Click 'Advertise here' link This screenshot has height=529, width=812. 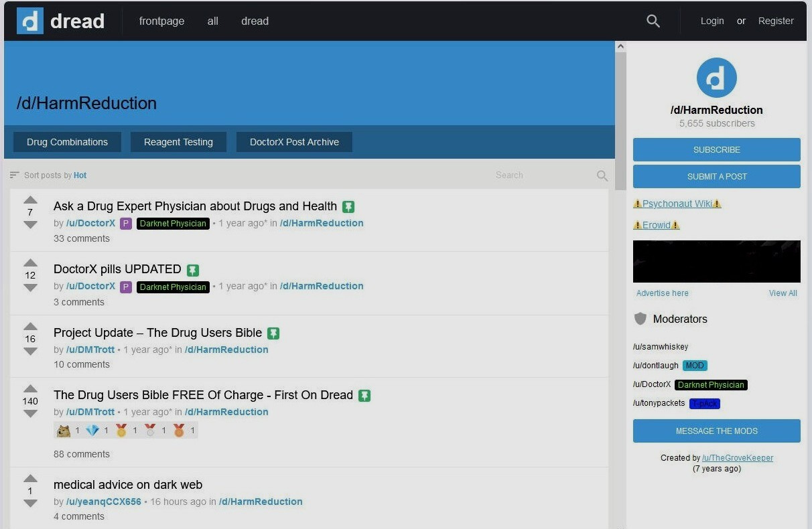662,293
